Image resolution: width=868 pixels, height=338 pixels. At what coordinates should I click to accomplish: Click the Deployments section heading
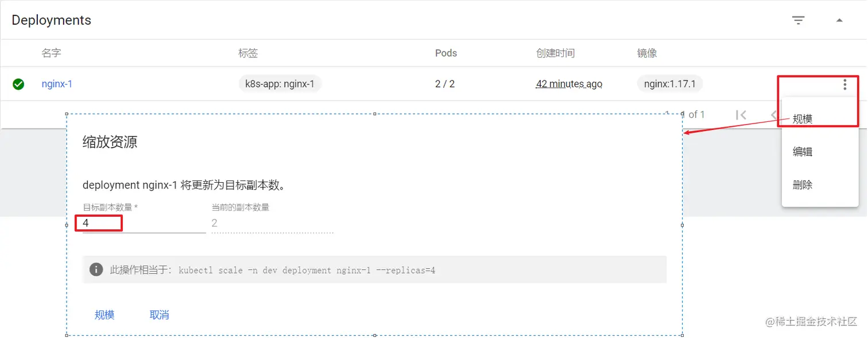pyautogui.click(x=52, y=20)
